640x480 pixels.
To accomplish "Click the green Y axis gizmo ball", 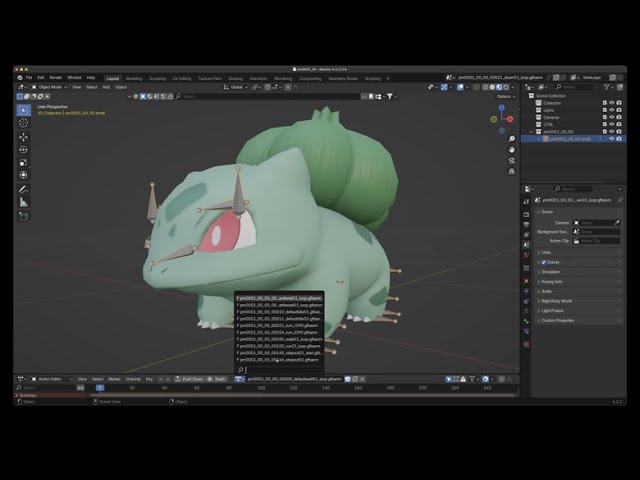I will coord(494,119).
